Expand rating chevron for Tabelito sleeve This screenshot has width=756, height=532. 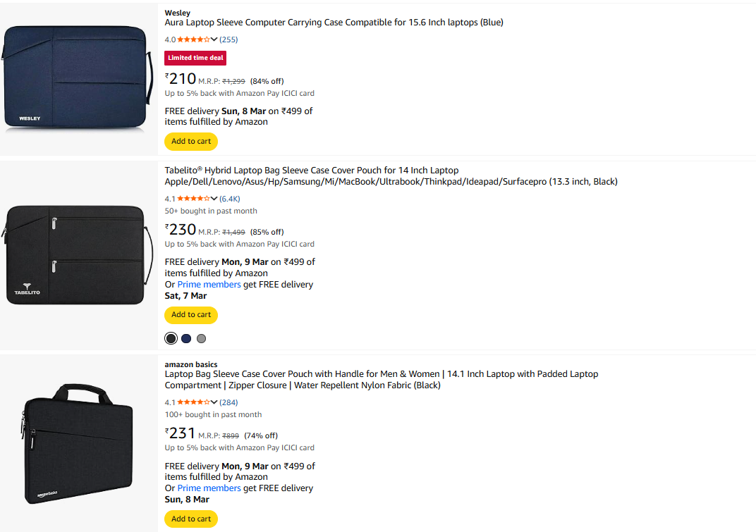214,199
